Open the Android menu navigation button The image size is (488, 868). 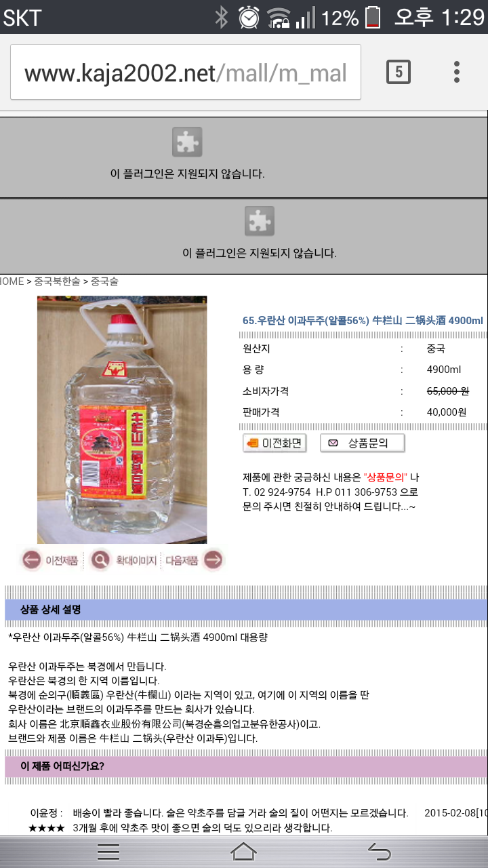click(108, 850)
